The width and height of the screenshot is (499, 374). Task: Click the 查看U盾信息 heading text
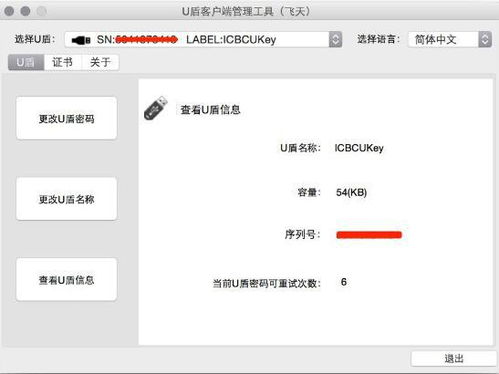tap(210, 110)
